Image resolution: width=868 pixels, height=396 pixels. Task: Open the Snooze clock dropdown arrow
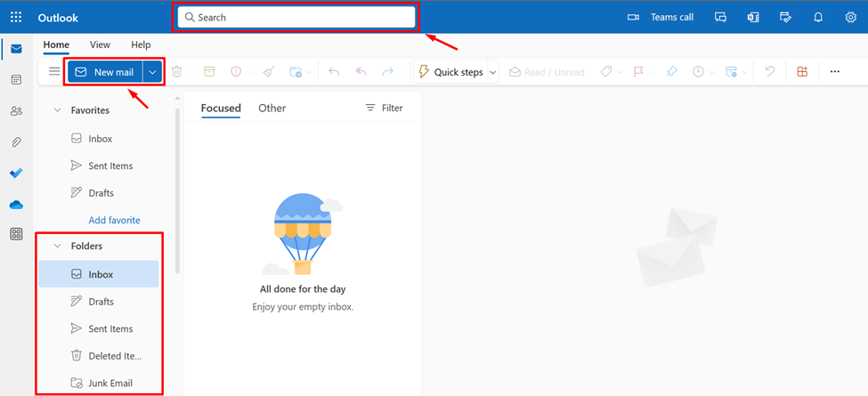pyautogui.click(x=712, y=72)
